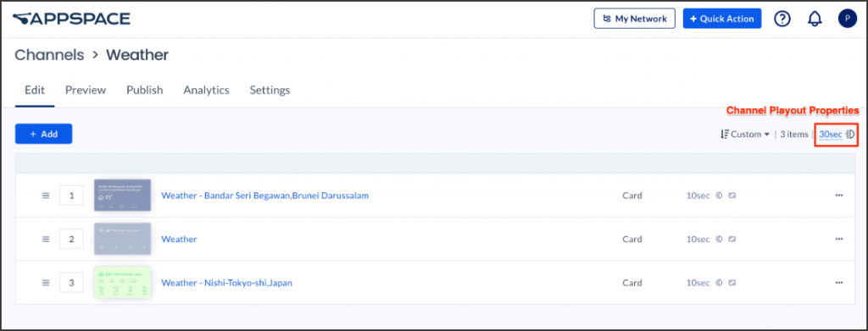Switch to the Preview tab
This screenshot has height=331, width=868.
(x=86, y=90)
